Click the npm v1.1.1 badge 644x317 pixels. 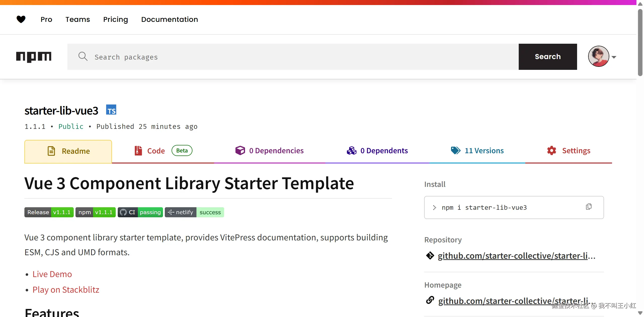95,212
